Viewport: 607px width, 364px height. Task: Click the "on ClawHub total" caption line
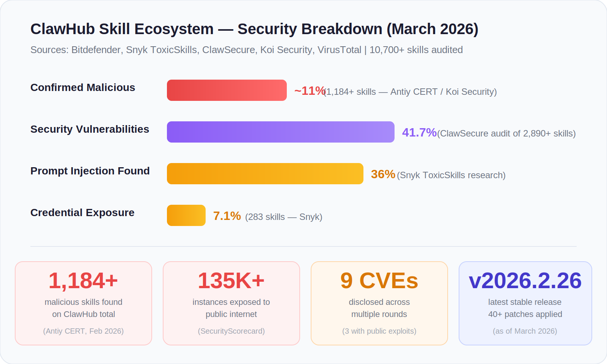83,314
